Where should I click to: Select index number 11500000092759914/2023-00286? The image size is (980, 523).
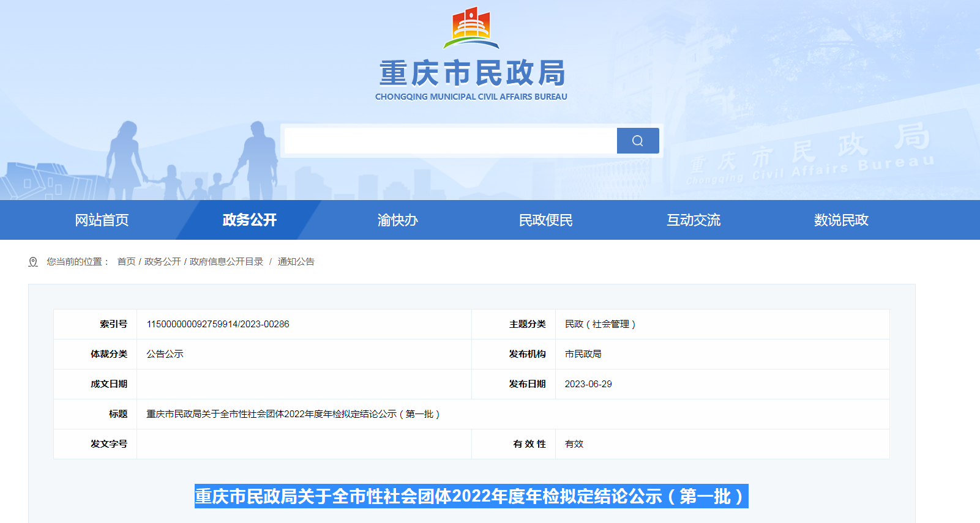tap(218, 324)
